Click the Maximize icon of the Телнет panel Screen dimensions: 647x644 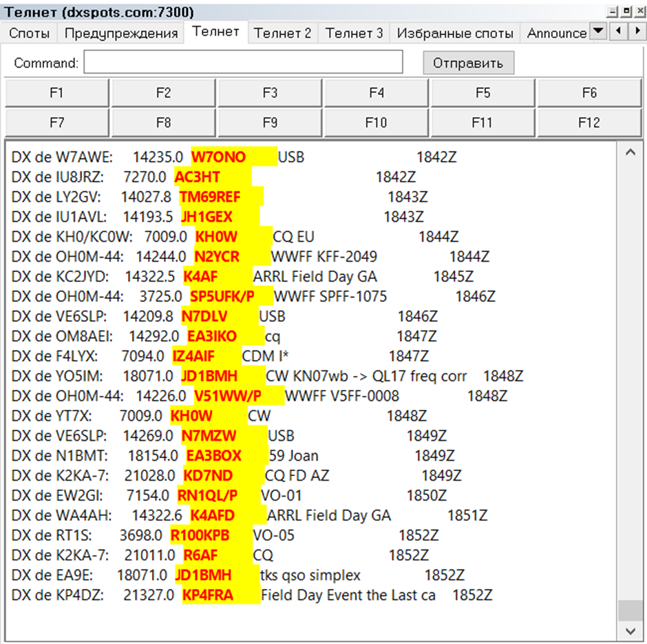[x=626, y=11]
